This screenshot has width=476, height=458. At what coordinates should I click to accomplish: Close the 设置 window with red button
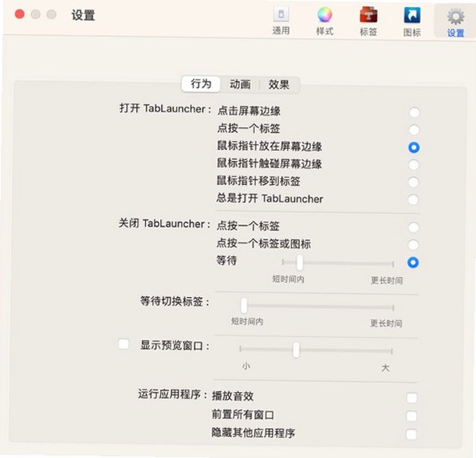20,14
